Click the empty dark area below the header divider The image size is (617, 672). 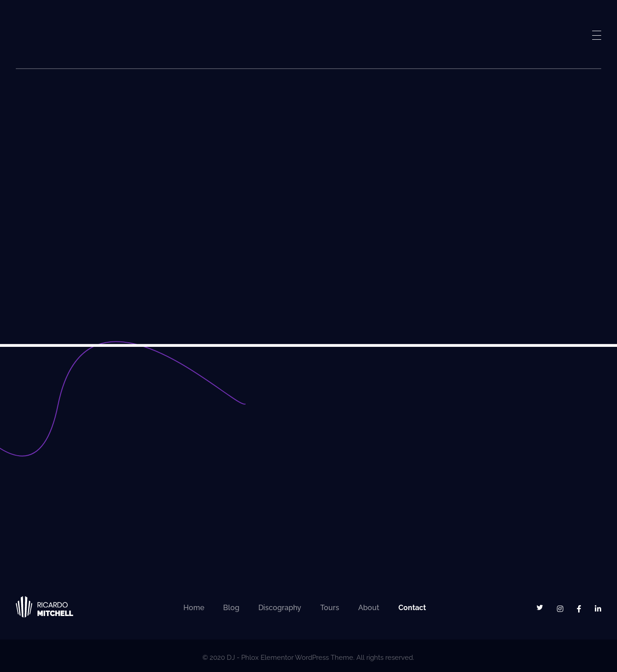308,203
